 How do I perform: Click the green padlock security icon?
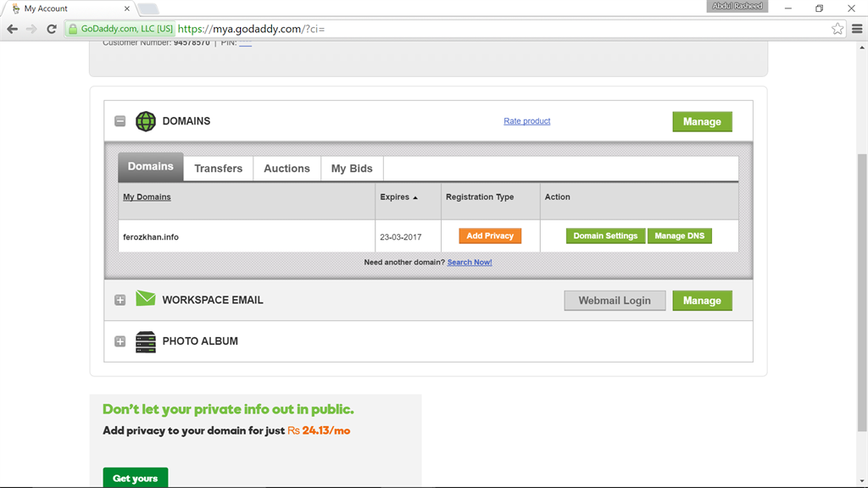coord(73,29)
